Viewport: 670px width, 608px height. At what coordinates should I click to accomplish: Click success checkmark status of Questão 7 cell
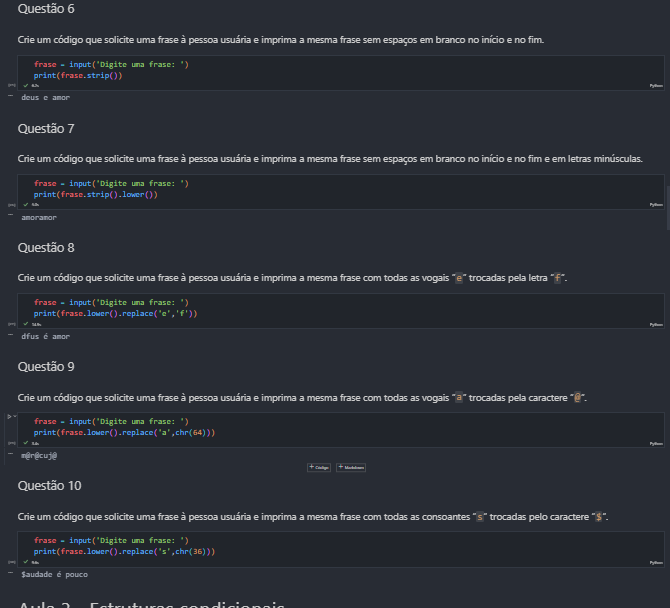click(x=26, y=205)
